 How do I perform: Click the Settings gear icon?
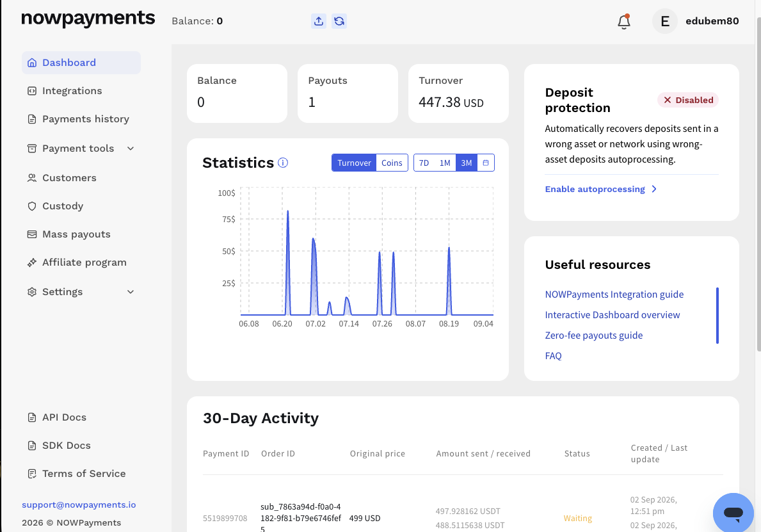pyautogui.click(x=32, y=292)
